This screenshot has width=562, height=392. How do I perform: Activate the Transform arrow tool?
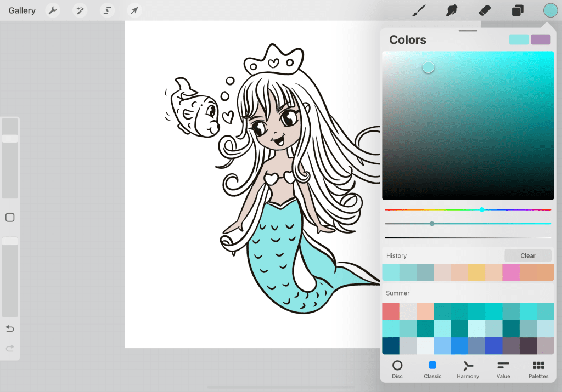134,10
